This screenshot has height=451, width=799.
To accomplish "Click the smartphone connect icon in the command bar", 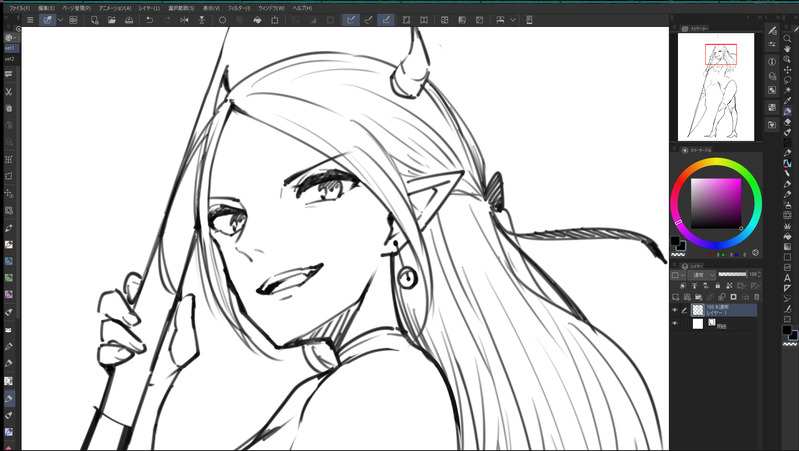I will [x=529, y=20].
